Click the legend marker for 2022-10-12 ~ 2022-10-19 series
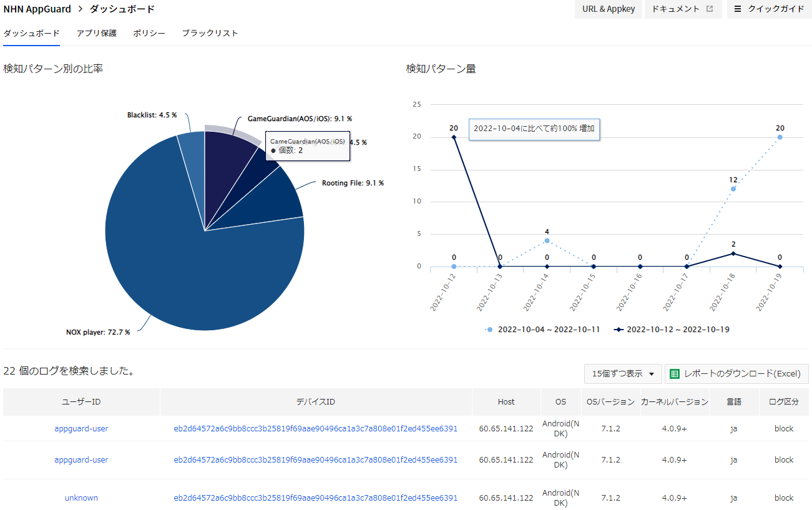812x510 pixels. (618, 329)
